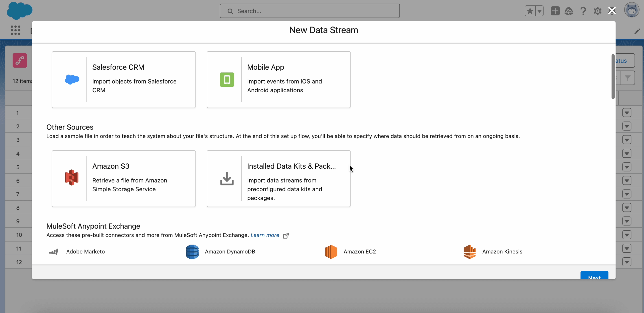Image resolution: width=644 pixels, height=313 pixels.
Task: Open row 3 actions dropdown
Action: pyautogui.click(x=626, y=140)
